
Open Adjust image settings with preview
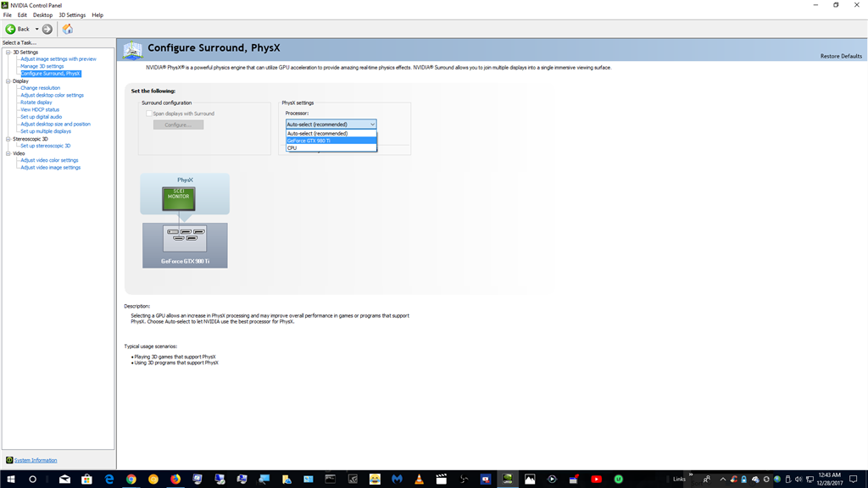[x=58, y=58]
